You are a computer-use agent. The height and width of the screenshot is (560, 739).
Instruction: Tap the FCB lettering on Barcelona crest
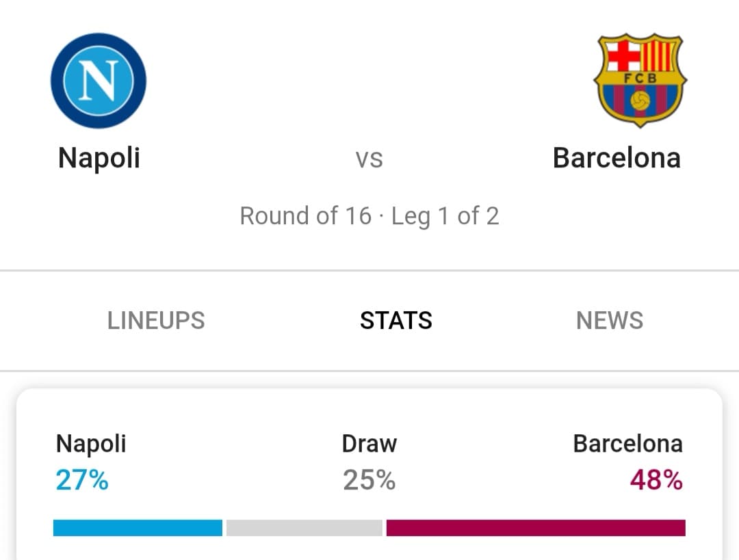[x=640, y=78]
